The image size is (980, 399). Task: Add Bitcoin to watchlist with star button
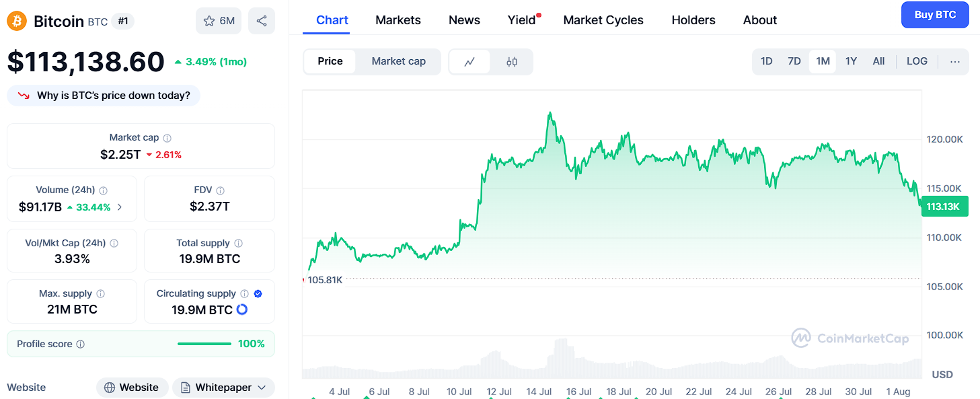219,21
